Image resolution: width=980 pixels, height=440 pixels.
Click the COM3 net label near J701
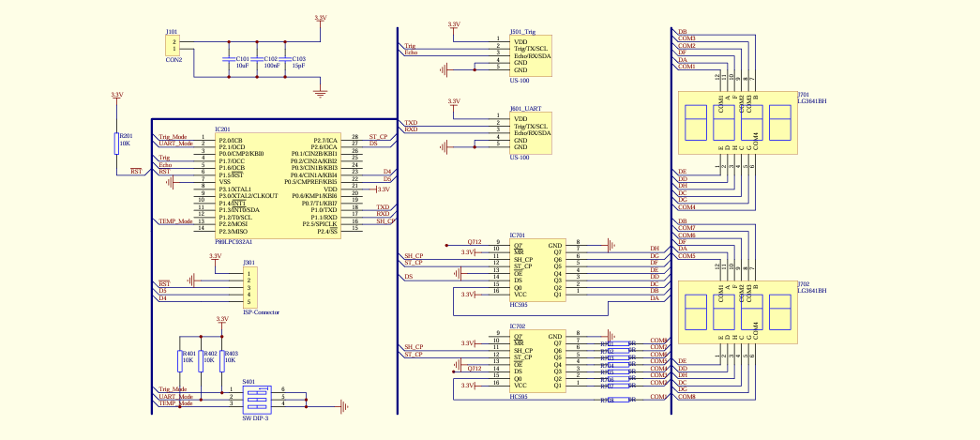coord(686,38)
